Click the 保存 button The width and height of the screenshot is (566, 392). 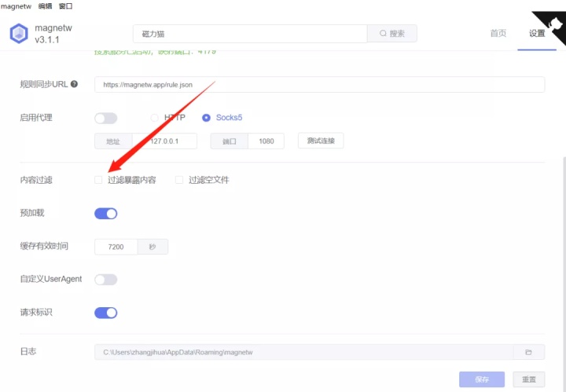pyautogui.click(x=482, y=379)
